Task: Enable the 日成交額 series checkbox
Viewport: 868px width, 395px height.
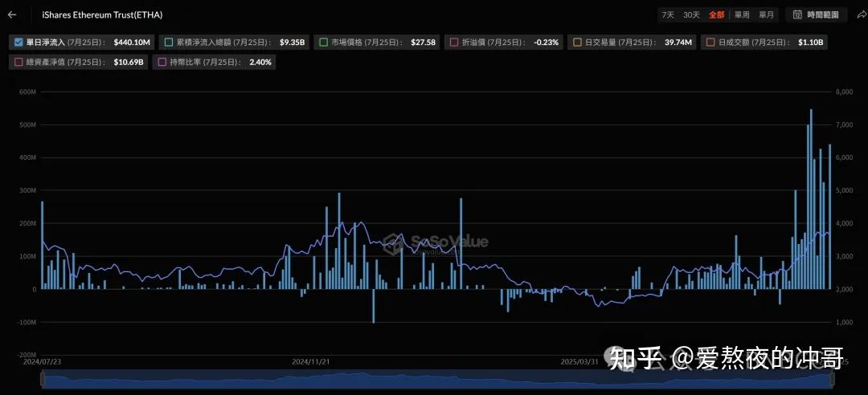Action: [x=710, y=42]
